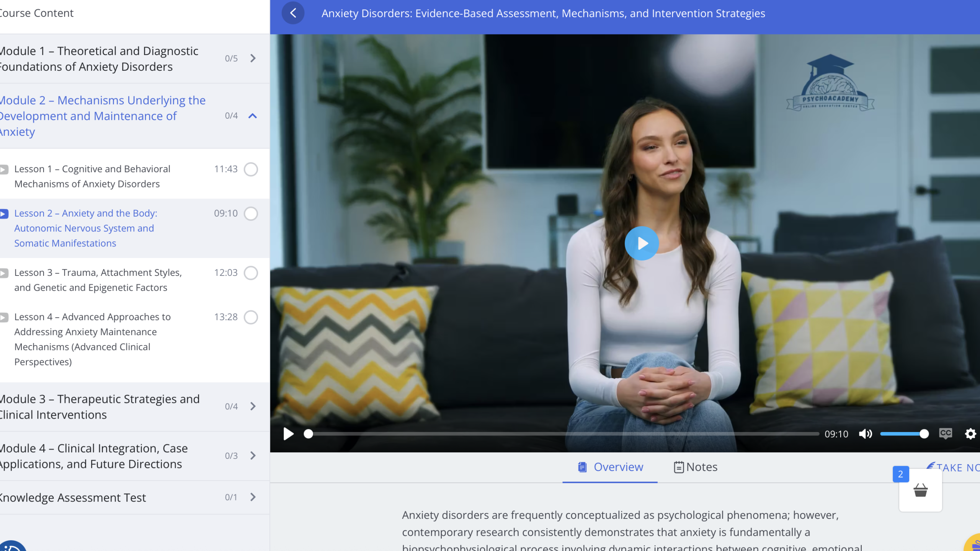Expand Knowledge Assessment Test section
The width and height of the screenshot is (980, 551).
tap(253, 497)
